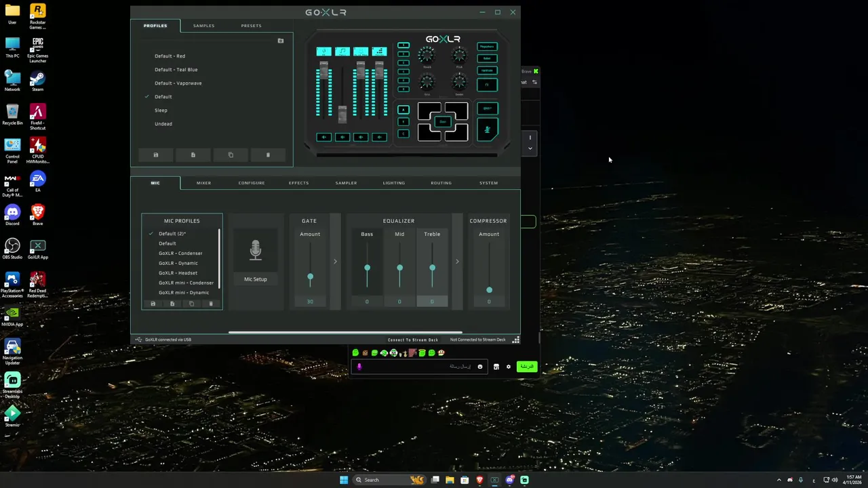Toggle the Megaphone effect button
Image resolution: width=868 pixels, height=488 pixels.
(487, 47)
